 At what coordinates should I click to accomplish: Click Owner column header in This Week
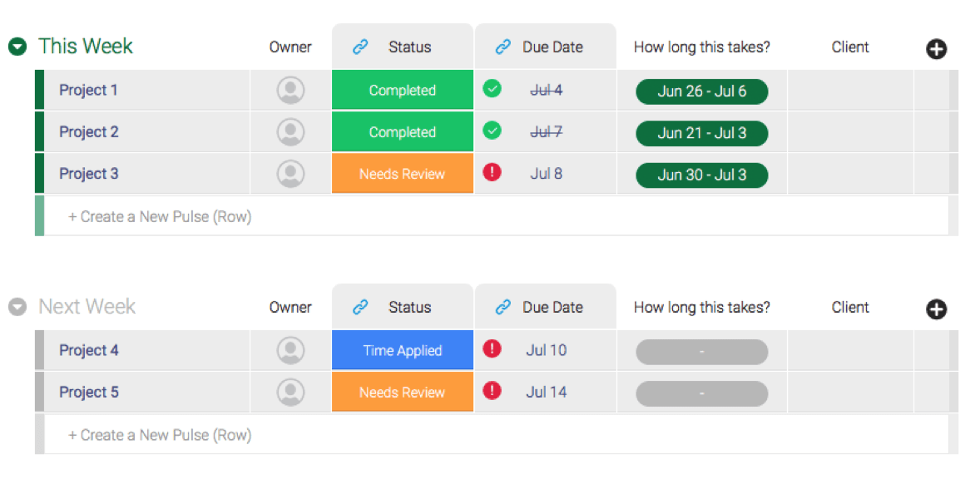click(x=290, y=47)
